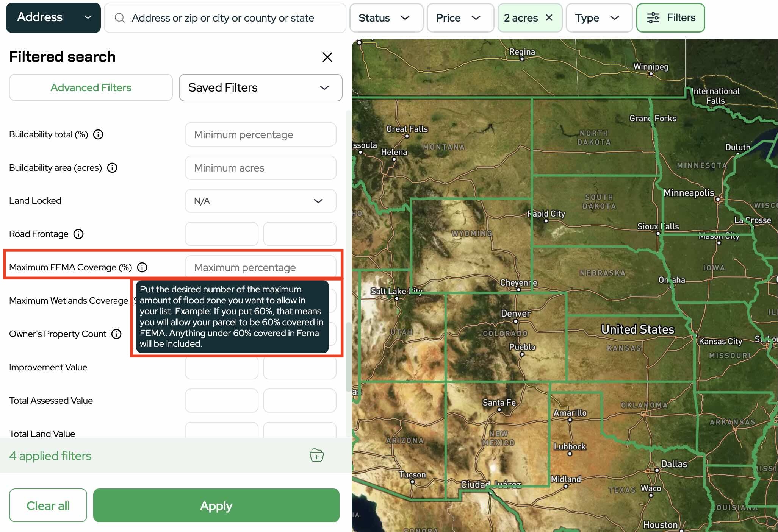
Task: Open the Saved Filters dropdown
Action: pos(260,87)
